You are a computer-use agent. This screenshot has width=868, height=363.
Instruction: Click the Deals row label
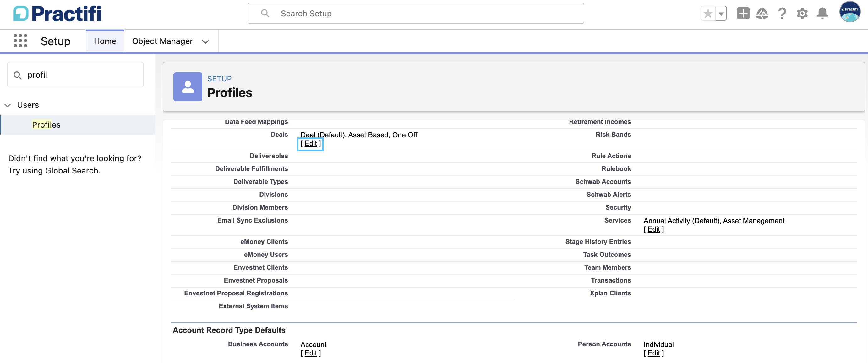279,135
